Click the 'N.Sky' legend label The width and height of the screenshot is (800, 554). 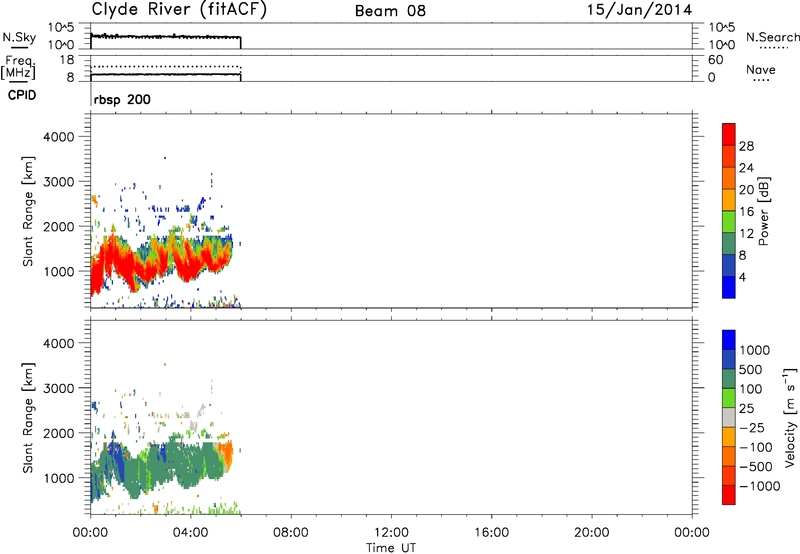[19, 37]
